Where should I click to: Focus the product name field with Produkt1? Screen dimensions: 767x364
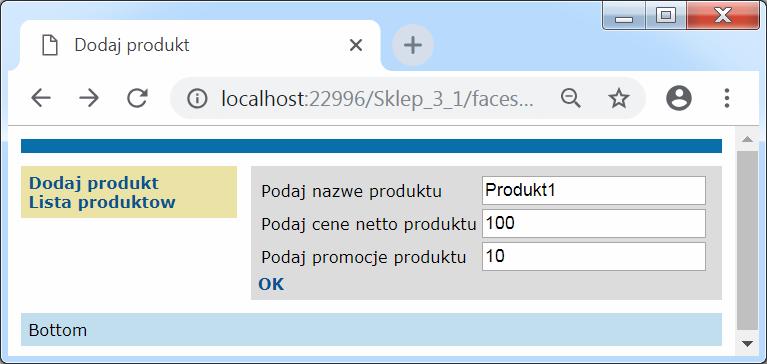(594, 190)
